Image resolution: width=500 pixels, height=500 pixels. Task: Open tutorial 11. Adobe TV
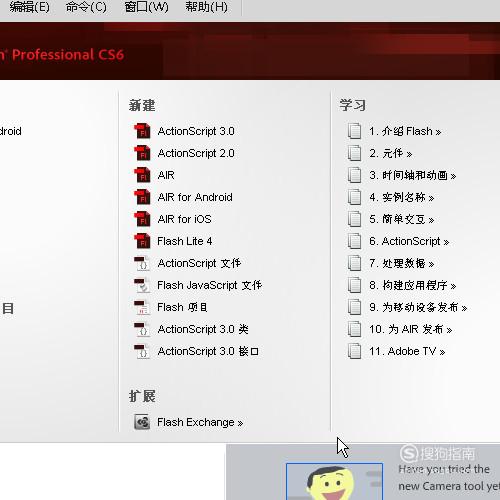point(407,351)
